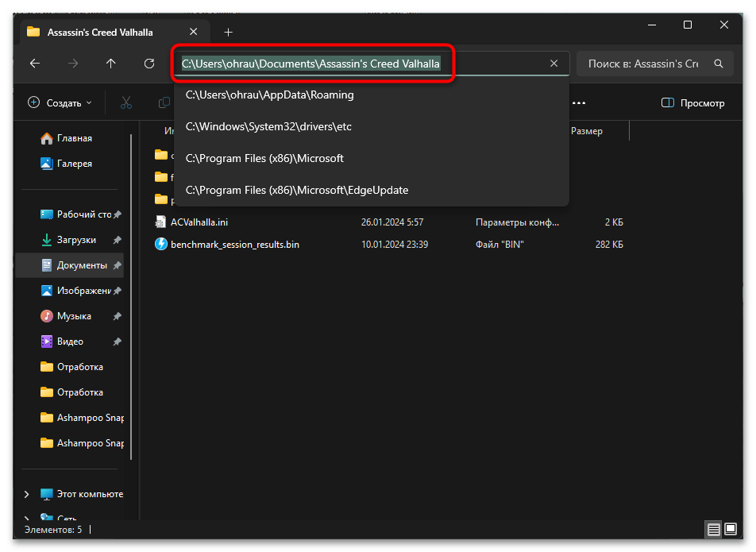
Task: Pick suggestion C:\Program Files (x86)\Microsoft
Action: point(372,159)
